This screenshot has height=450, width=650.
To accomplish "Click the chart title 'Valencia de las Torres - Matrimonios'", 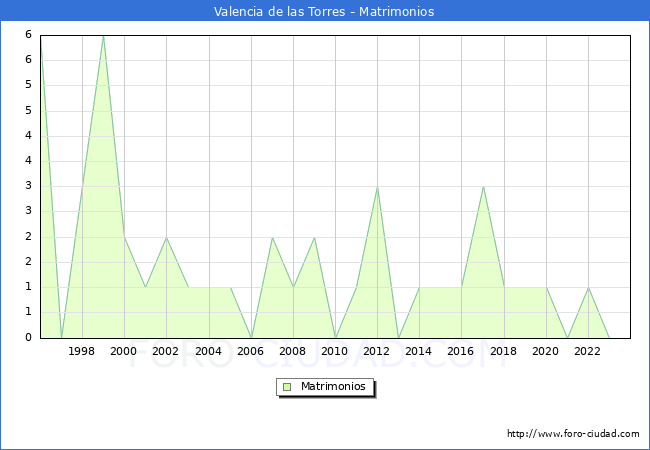I will tap(324, 11).
